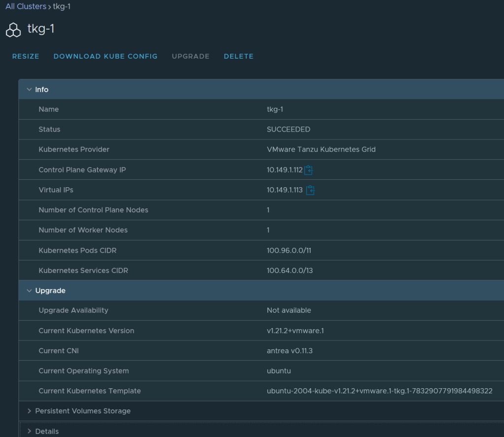
Task: Click the 10.149.1.112 gateway IP text
Action: [x=284, y=170]
